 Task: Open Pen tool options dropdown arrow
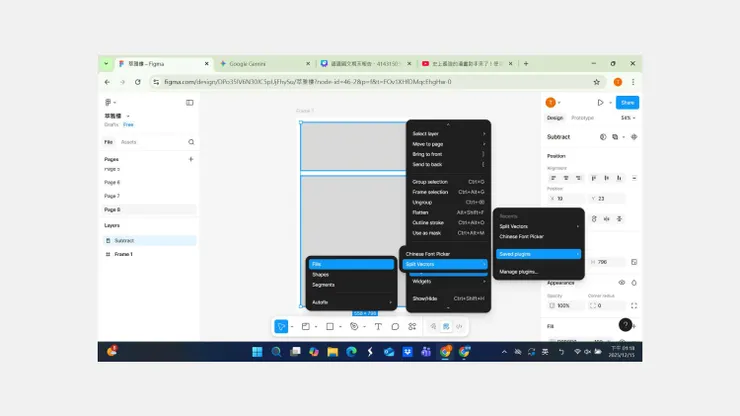[x=364, y=327]
